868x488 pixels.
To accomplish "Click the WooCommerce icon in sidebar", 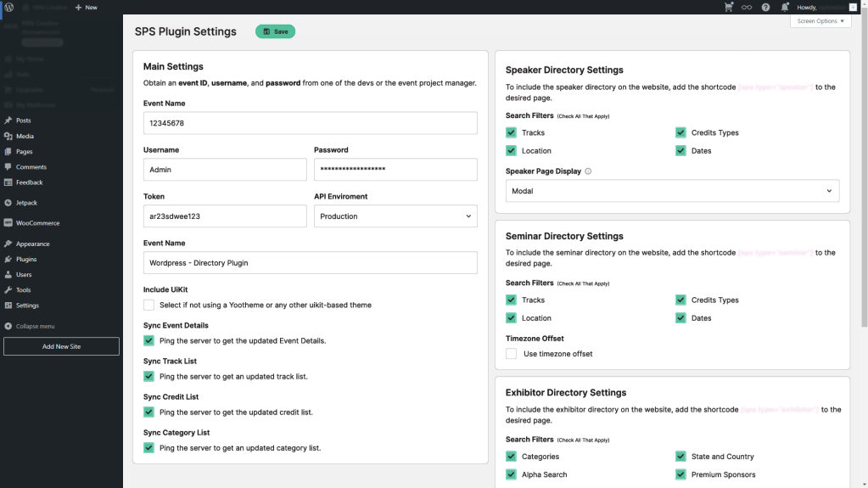I will click(x=8, y=223).
